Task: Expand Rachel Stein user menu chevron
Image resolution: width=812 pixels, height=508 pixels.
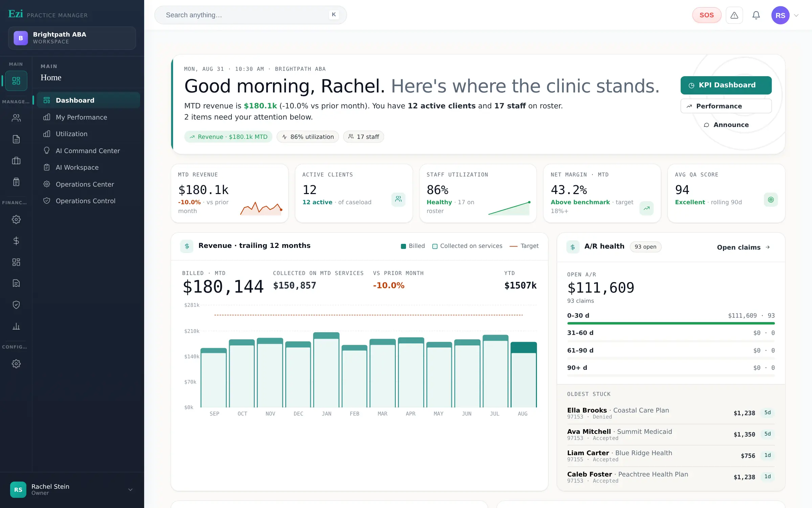Action: [130, 490]
